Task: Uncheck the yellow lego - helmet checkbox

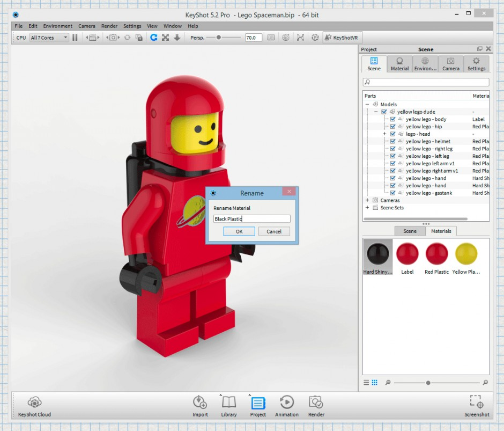Action: [x=392, y=141]
